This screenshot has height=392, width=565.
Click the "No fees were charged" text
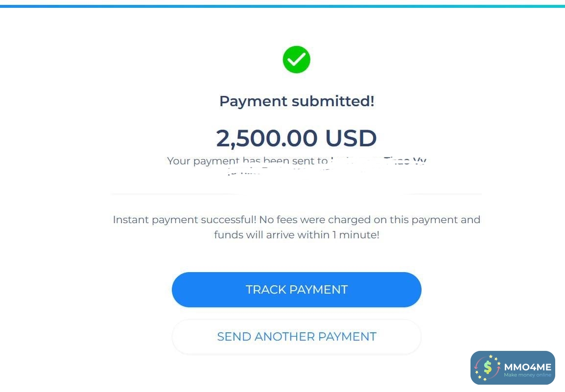point(307,220)
